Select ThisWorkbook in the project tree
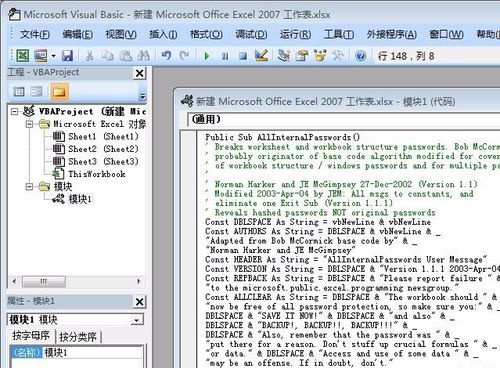 tap(97, 174)
